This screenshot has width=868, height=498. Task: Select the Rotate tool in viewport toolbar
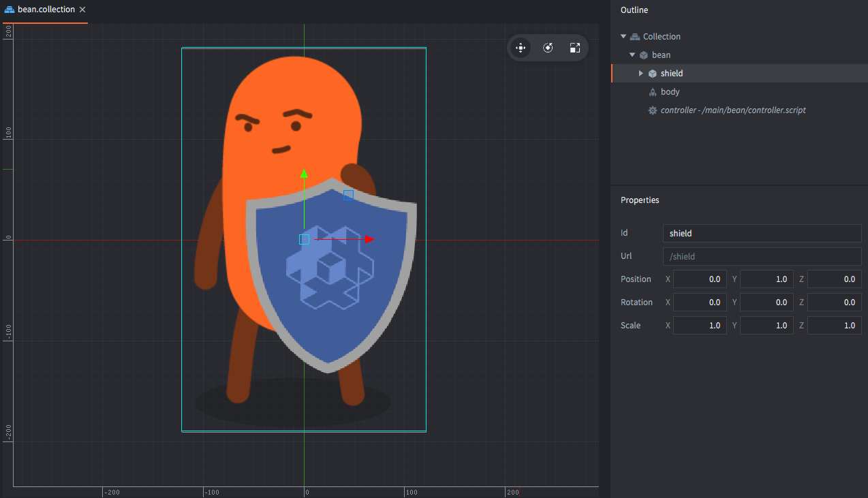[548, 48]
